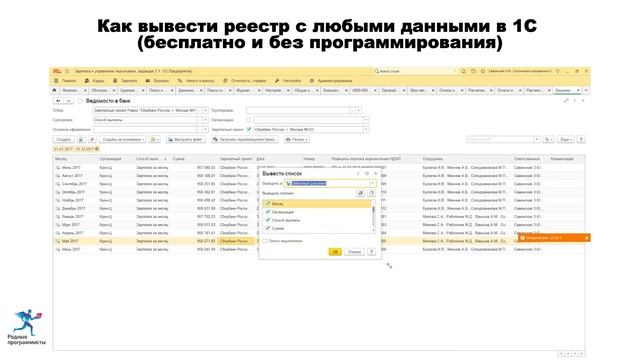This screenshot has width=640, height=360.
Task: Go forward using the right arrow above the list
Action: [68, 100]
